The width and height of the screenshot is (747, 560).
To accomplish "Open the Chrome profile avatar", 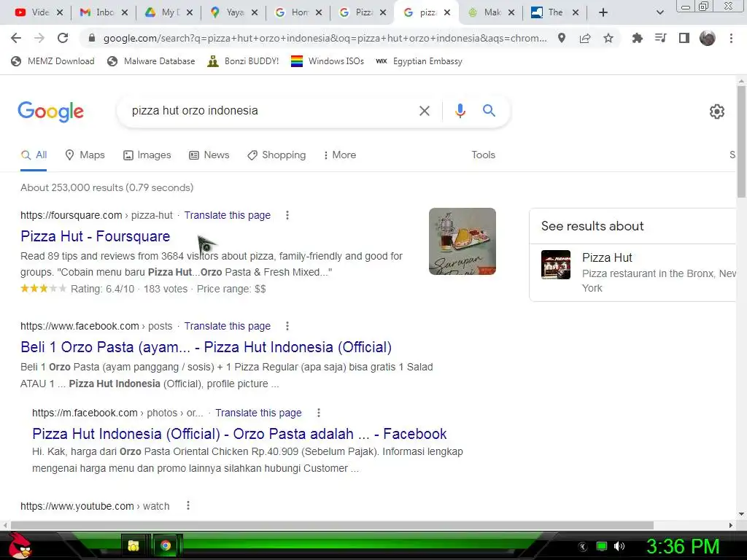I will (708, 38).
